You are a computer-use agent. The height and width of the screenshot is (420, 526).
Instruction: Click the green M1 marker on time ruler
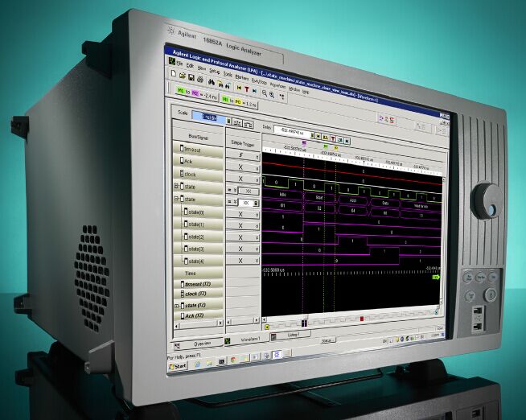326,146
